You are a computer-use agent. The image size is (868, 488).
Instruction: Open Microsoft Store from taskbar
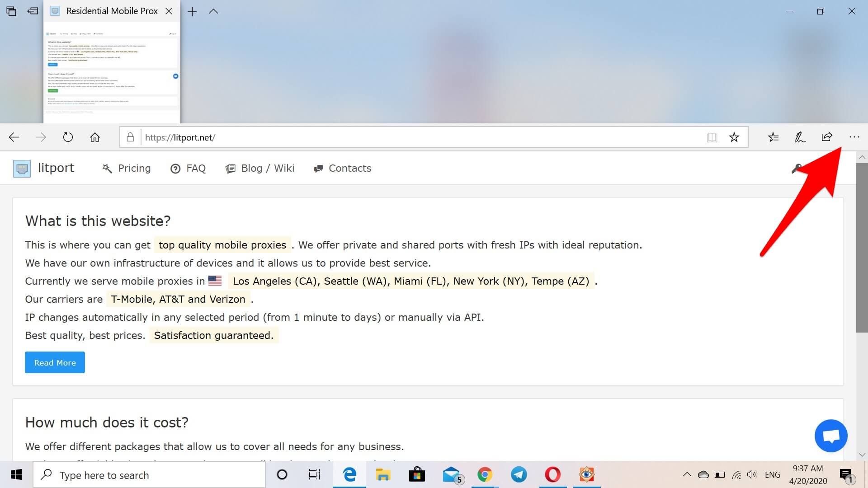(x=417, y=474)
